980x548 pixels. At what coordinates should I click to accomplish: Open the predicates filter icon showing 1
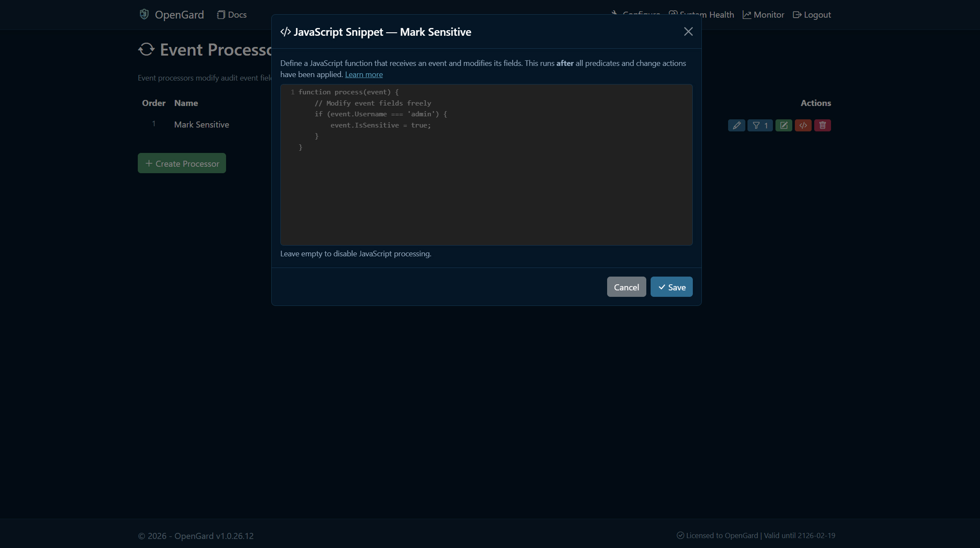[760, 125]
